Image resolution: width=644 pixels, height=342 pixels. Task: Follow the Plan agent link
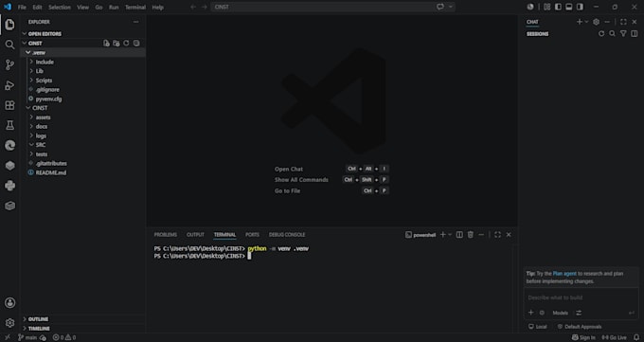pos(564,274)
